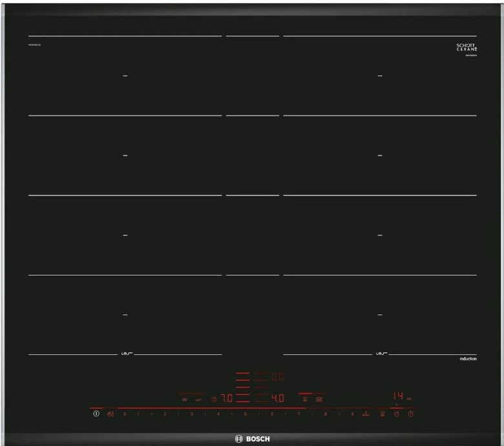Click the BOSCH logo at bottom

click(252, 439)
